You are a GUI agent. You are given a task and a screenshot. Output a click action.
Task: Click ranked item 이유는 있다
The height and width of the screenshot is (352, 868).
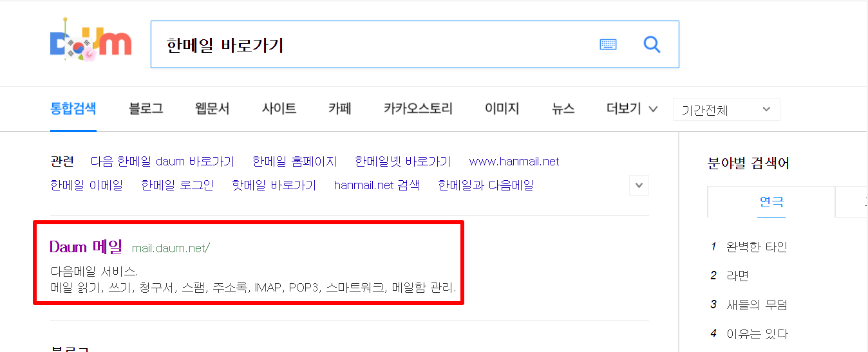[757, 333]
